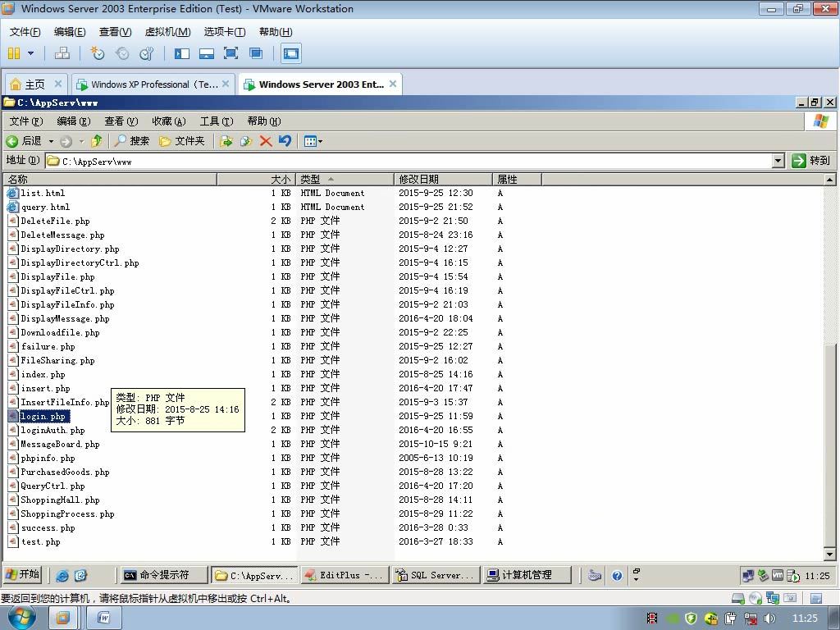Sort by 大小 column header

(x=256, y=179)
